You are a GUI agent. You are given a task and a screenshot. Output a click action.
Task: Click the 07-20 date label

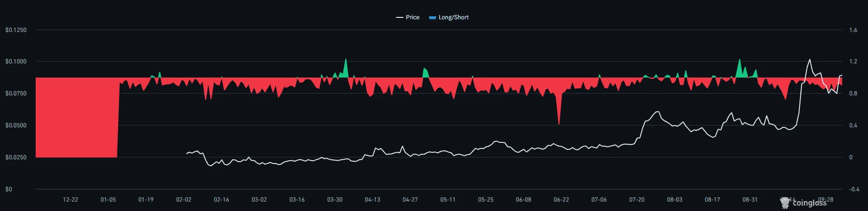(x=637, y=200)
